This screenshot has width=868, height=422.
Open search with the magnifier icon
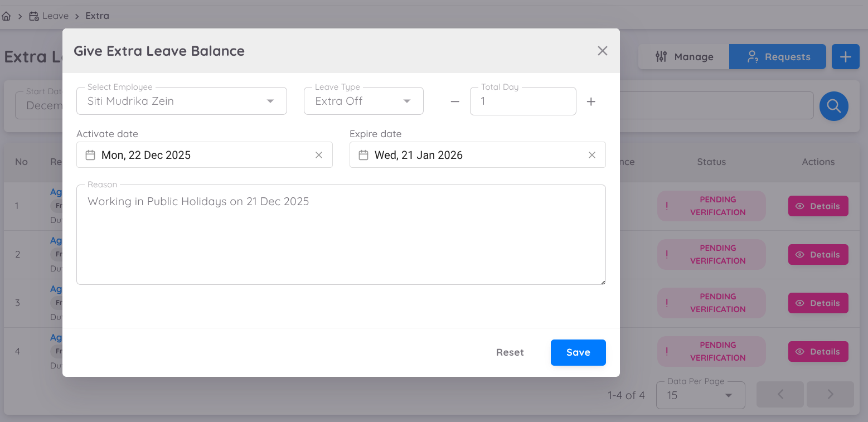(x=833, y=106)
